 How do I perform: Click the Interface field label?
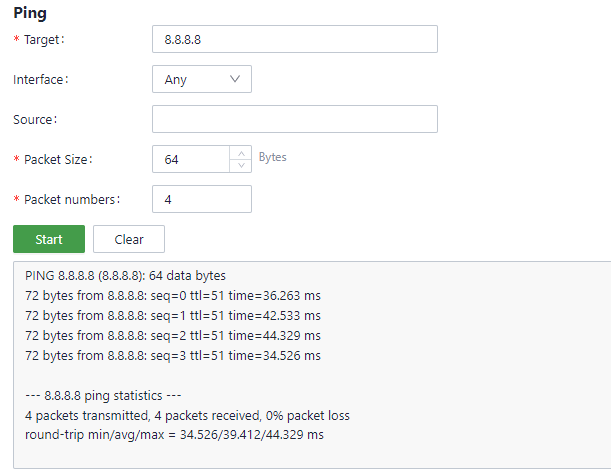tap(41, 79)
